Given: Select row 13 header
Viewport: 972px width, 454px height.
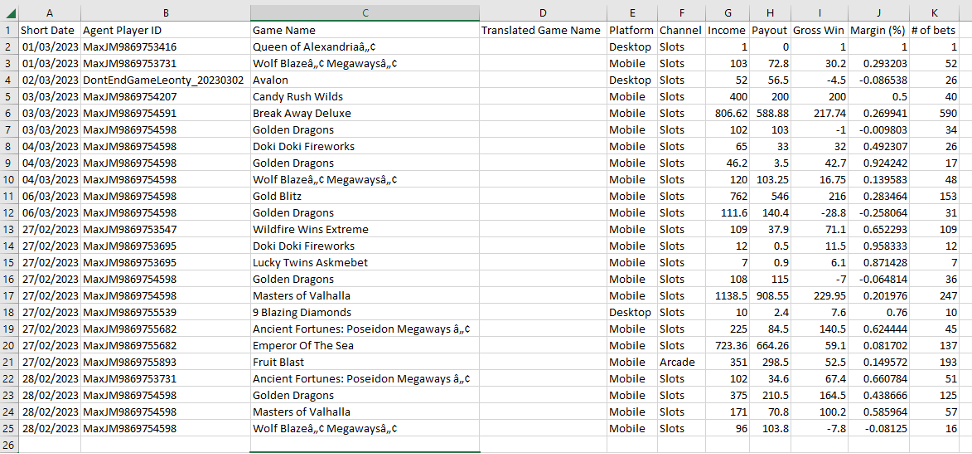Looking at the screenshot, I should [9, 229].
